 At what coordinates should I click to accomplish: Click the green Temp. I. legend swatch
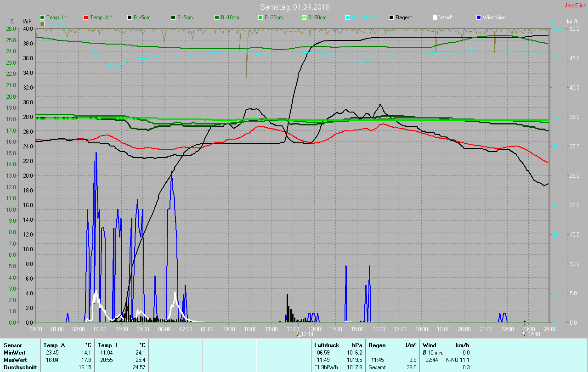click(x=43, y=17)
